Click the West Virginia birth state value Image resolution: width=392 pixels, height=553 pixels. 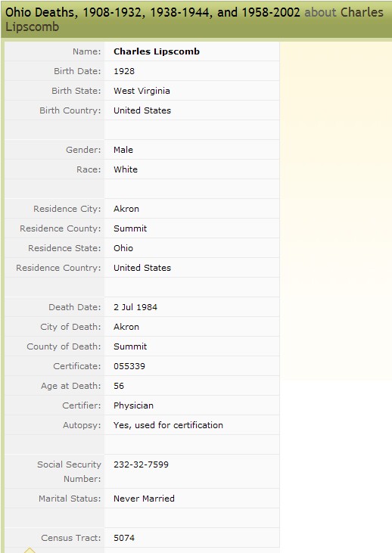click(x=142, y=91)
